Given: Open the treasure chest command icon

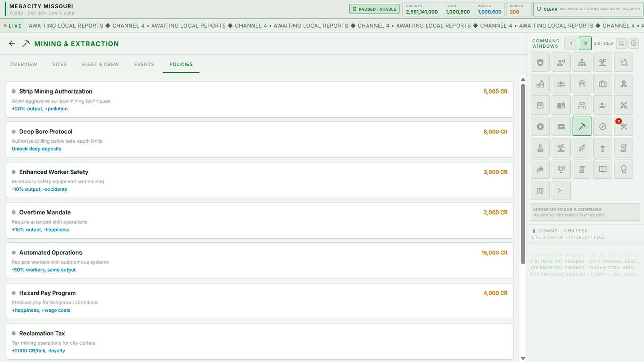Looking at the screenshot, I should coord(561,126).
